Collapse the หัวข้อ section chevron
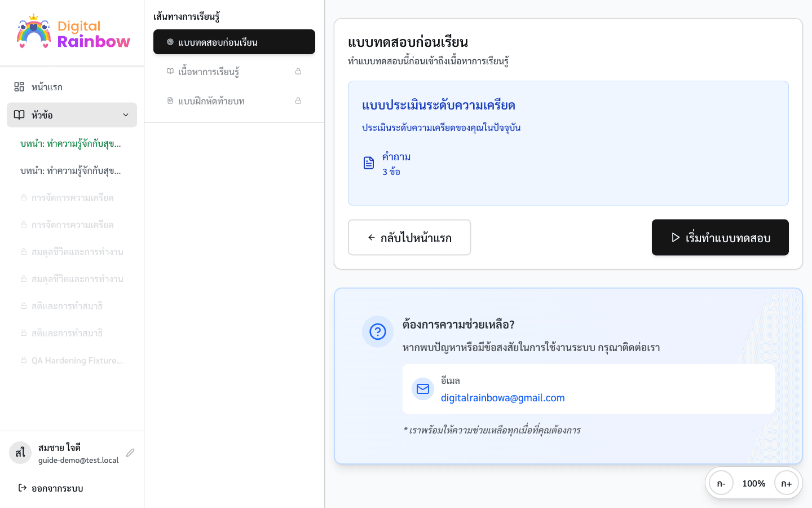 [x=126, y=115]
